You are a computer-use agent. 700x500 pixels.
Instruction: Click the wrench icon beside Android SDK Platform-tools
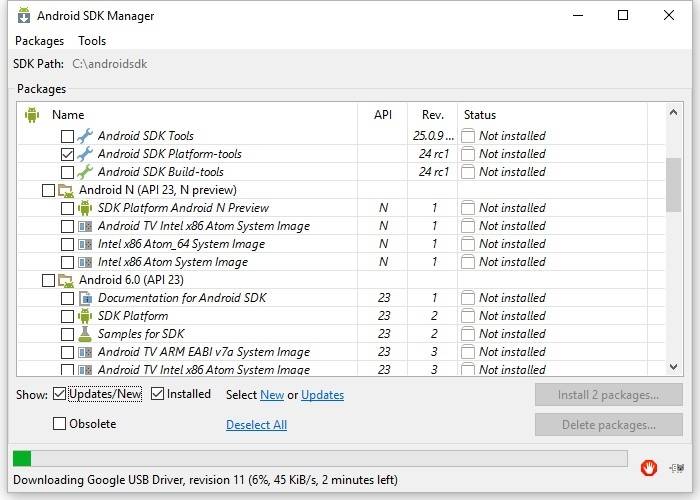[85, 154]
